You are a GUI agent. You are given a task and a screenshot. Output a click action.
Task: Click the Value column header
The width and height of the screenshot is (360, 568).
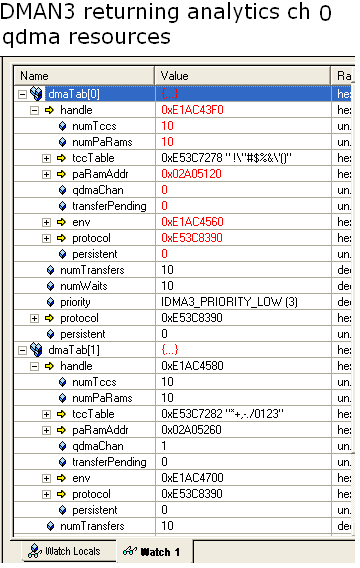tap(243, 76)
